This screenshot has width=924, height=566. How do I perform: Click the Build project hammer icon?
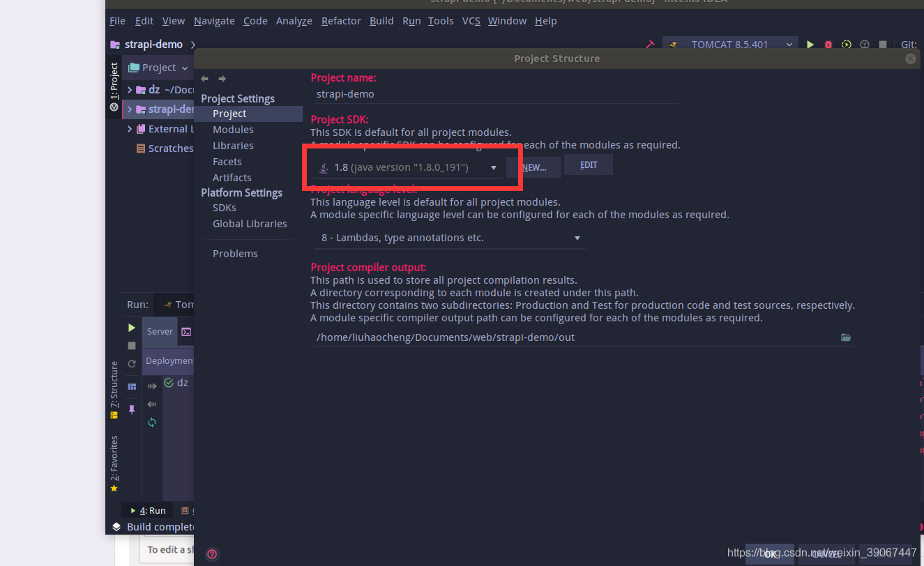[650, 43]
